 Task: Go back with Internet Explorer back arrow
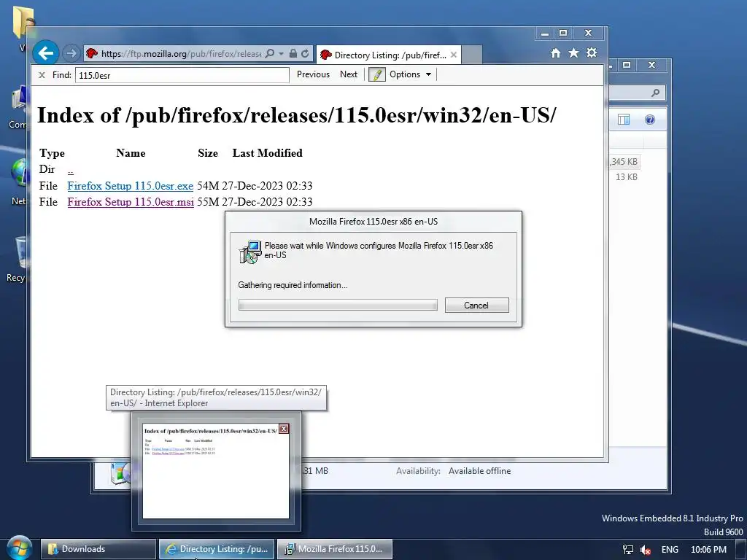(46, 53)
